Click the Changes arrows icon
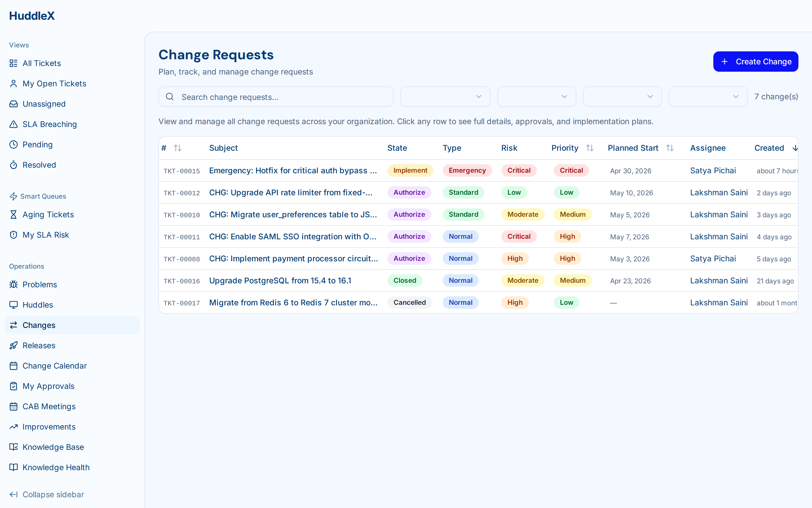Viewport: 812px width, 508px height. click(x=14, y=325)
